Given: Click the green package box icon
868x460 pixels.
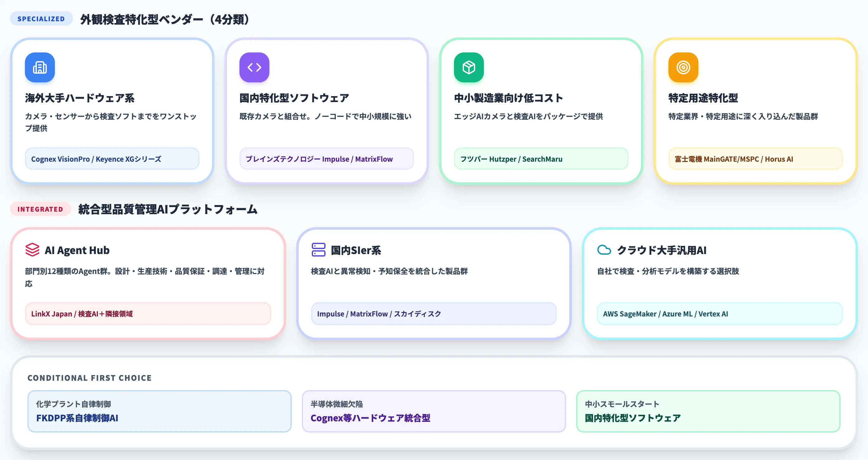Looking at the screenshot, I should [x=469, y=67].
